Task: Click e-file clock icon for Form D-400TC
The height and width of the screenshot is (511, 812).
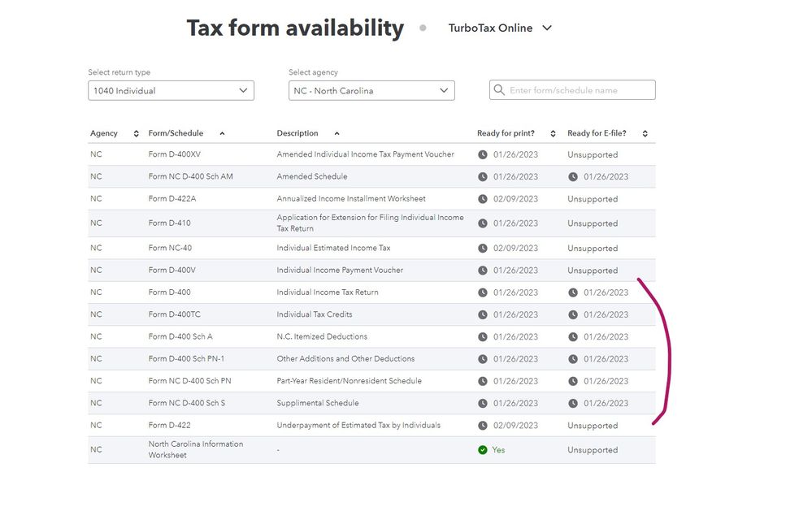Action: coord(573,314)
